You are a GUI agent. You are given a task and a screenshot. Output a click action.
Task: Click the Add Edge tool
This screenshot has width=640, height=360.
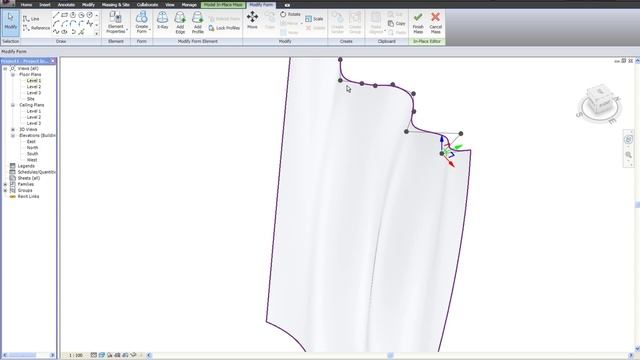[x=180, y=23]
